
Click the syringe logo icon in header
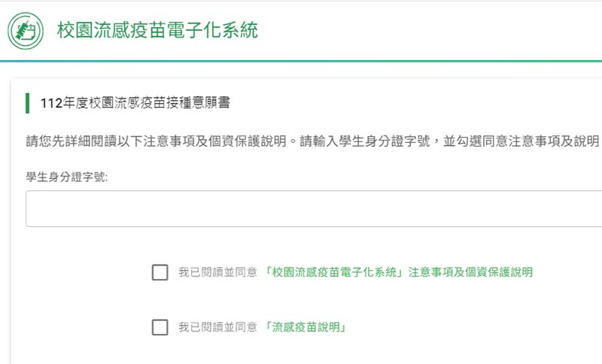26,31
